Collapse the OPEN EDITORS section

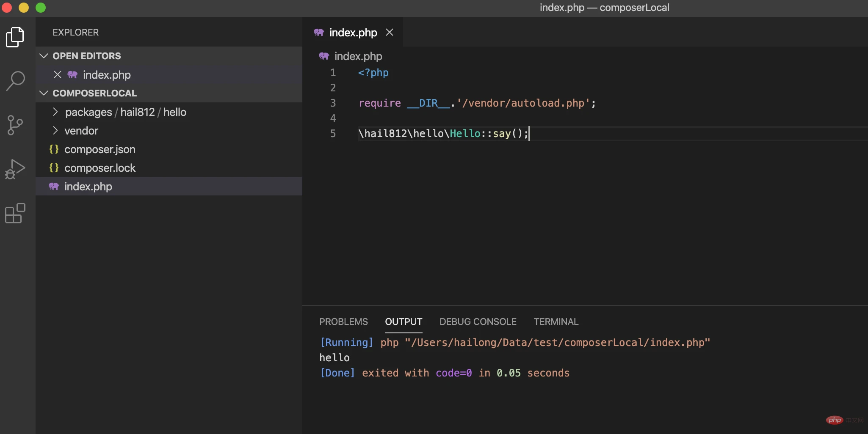44,56
